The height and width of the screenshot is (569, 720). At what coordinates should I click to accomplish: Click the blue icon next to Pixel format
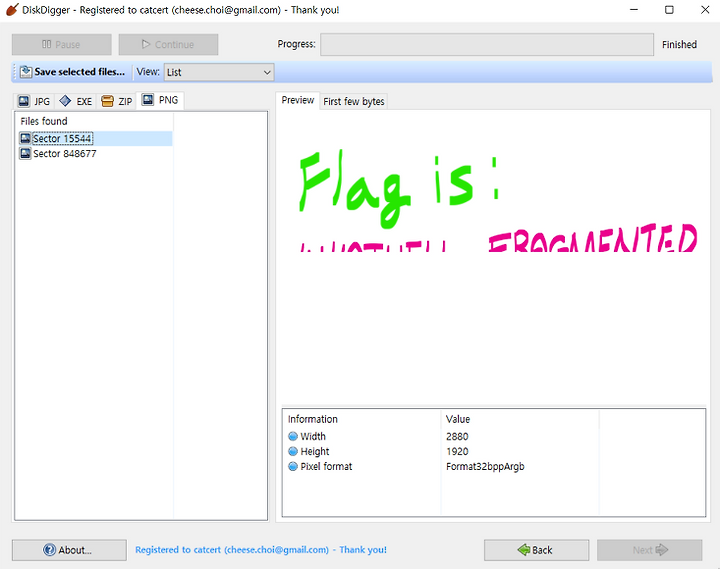tap(293, 467)
